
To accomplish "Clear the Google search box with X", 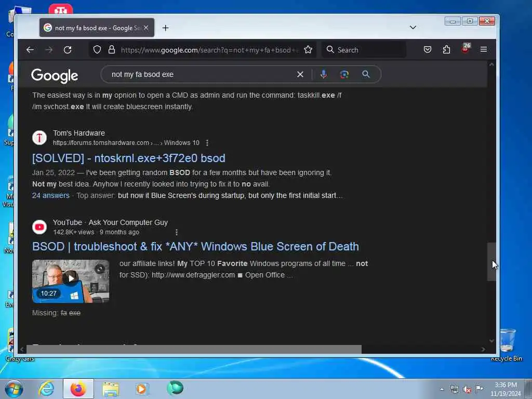I will [300, 74].
